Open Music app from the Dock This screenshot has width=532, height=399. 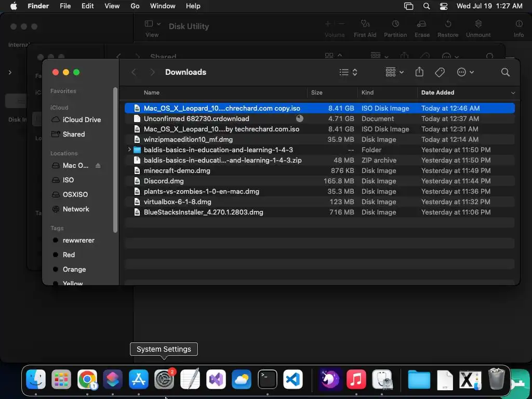point(356,379)
